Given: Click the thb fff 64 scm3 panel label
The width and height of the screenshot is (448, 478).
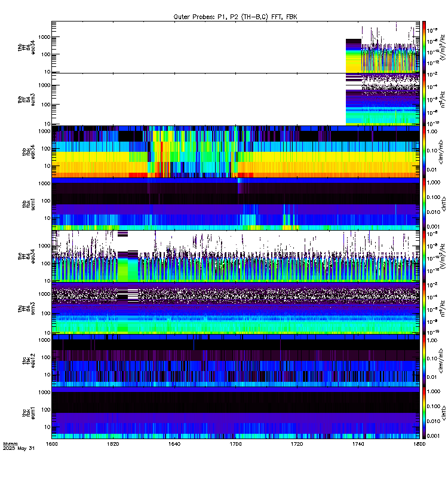Looking at the screenshot, I should point(26,99).
